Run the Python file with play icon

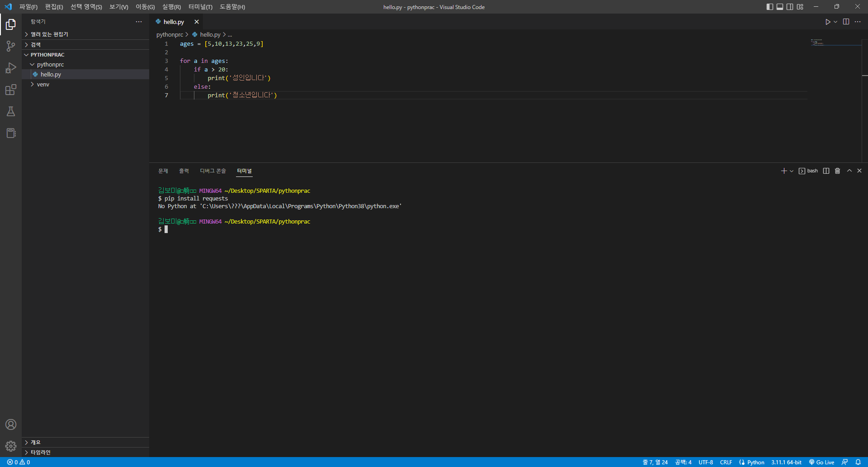pyautogui.click(x=828, y=22)
